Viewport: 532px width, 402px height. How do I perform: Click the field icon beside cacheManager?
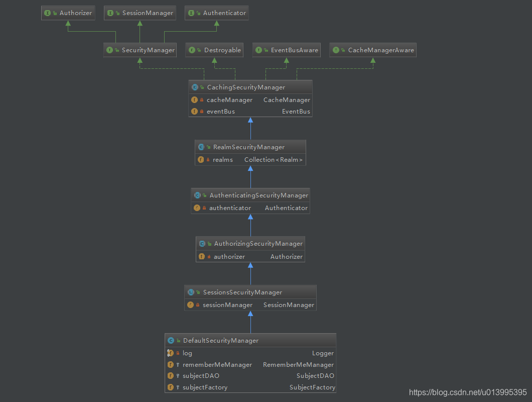[x=195, y=99]
